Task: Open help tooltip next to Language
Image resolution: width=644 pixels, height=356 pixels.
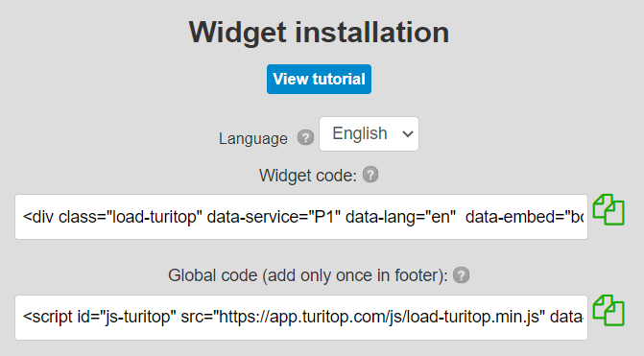Action: 305,137
